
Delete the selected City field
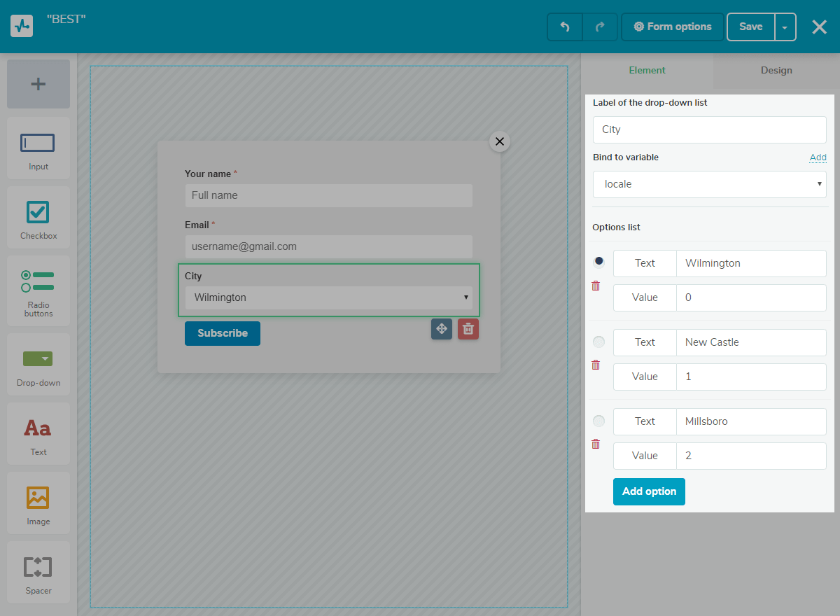pos(468,329)
